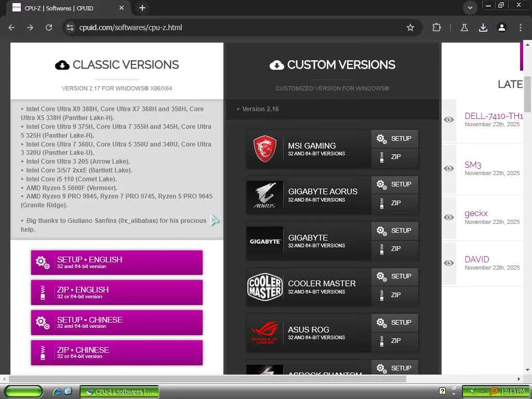Viewport: 532px width, 399px height.
Task: Download MSI GAMING setup
Action: (x=395, y=138)
